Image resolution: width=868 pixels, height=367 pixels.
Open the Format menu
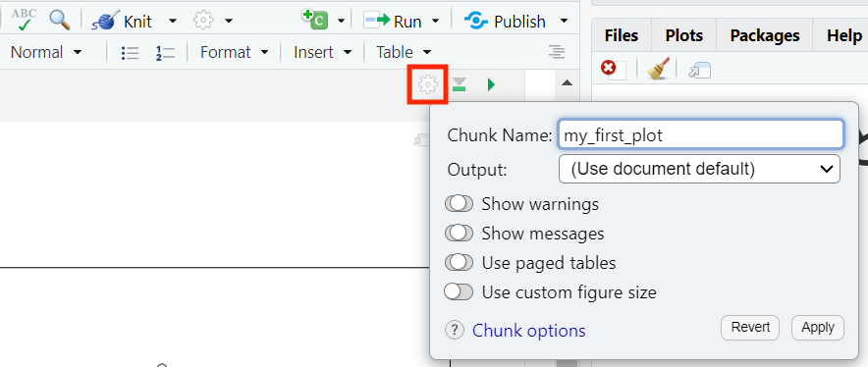(234, 52)
